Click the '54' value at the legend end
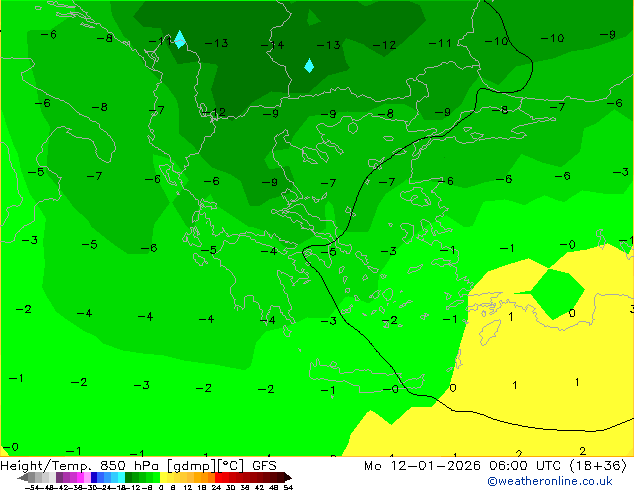The image size is (634, 490). (288, 487)
